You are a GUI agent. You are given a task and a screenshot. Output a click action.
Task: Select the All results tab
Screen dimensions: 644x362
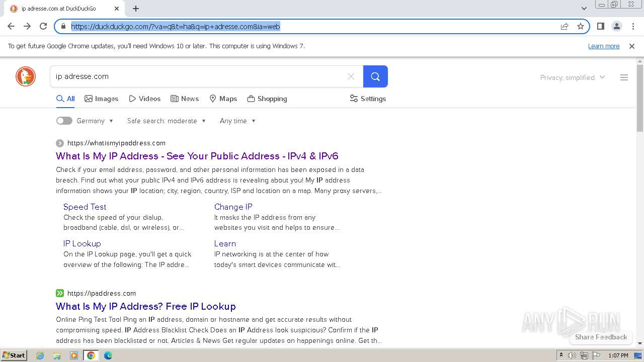click(65, 99)
